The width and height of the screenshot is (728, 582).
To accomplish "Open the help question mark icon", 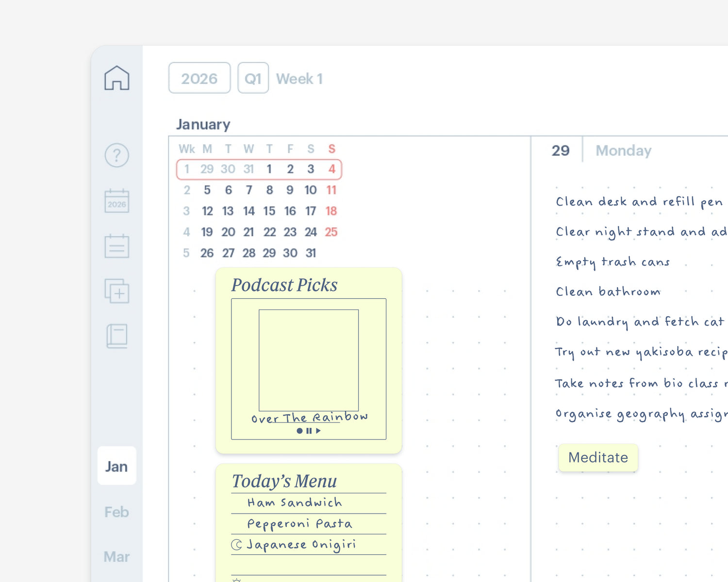I will [117, 156].
